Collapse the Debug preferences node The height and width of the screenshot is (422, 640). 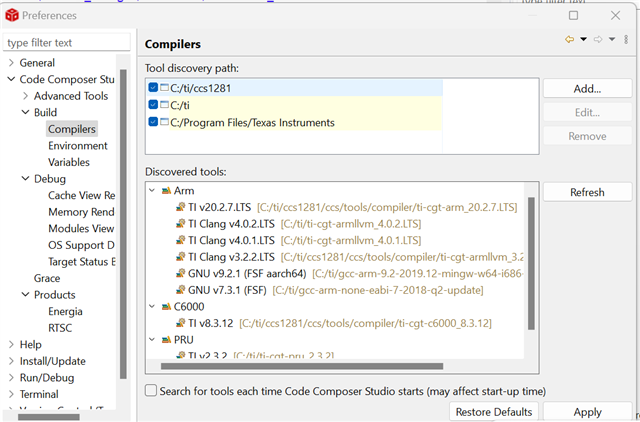25,179
